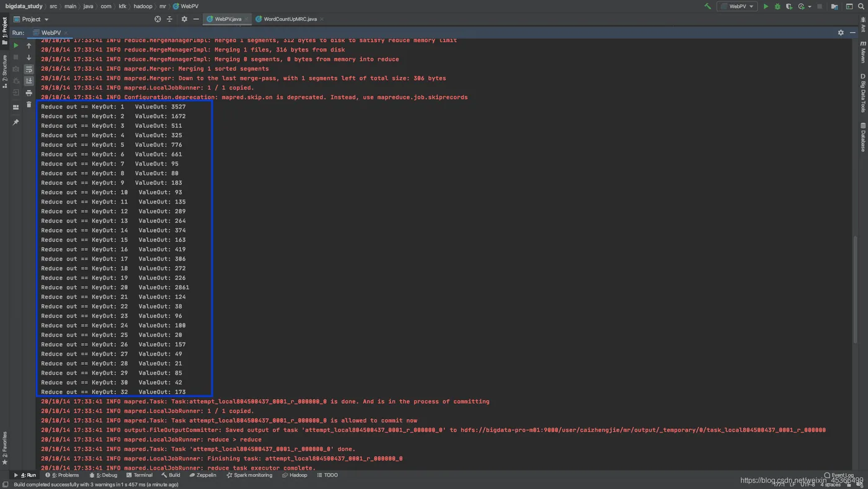868x489 pixels.
Task: Open the Event Log in the status bar
Action: pos(839,475)
